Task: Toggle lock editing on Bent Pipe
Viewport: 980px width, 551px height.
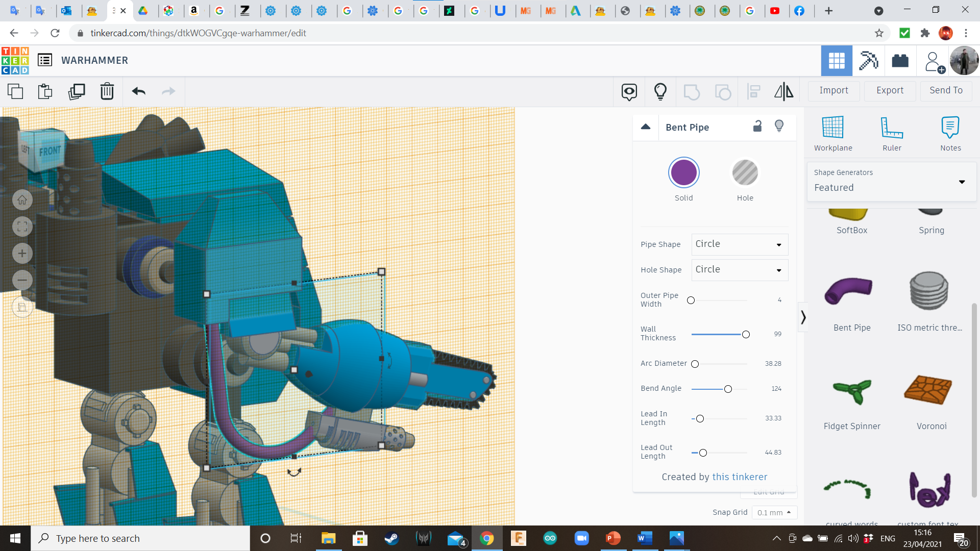Action: tap(757, 127)
